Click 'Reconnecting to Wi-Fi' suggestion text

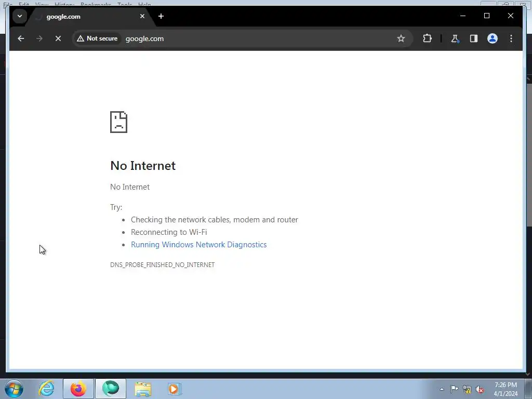tap(169, 232)
